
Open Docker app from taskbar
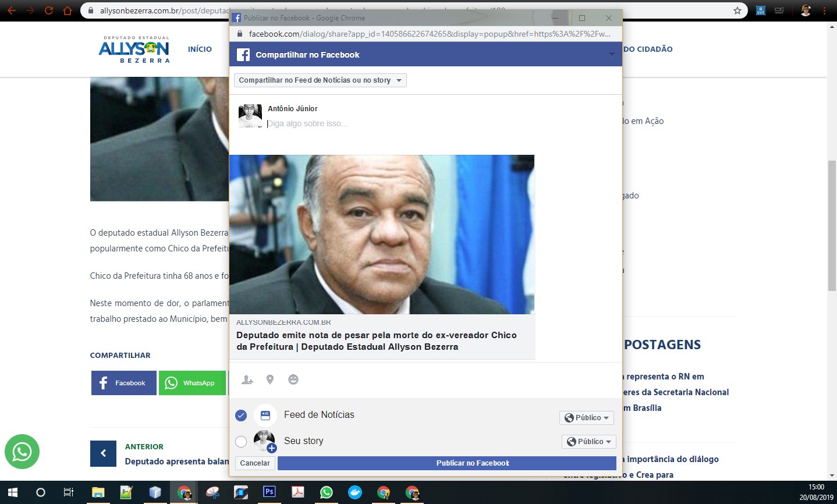click(x=354, y=492)
